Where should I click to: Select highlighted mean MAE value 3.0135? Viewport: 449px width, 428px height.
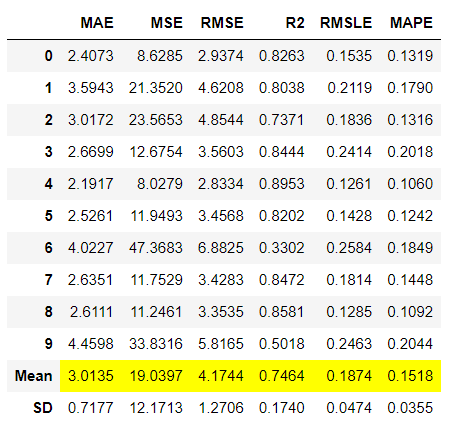[x=91, y=376]
